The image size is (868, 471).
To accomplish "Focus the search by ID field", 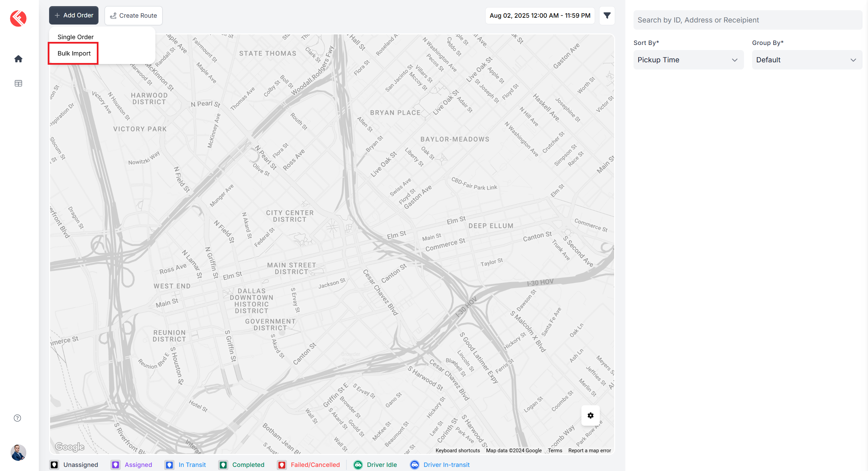I will pos(747,20).
